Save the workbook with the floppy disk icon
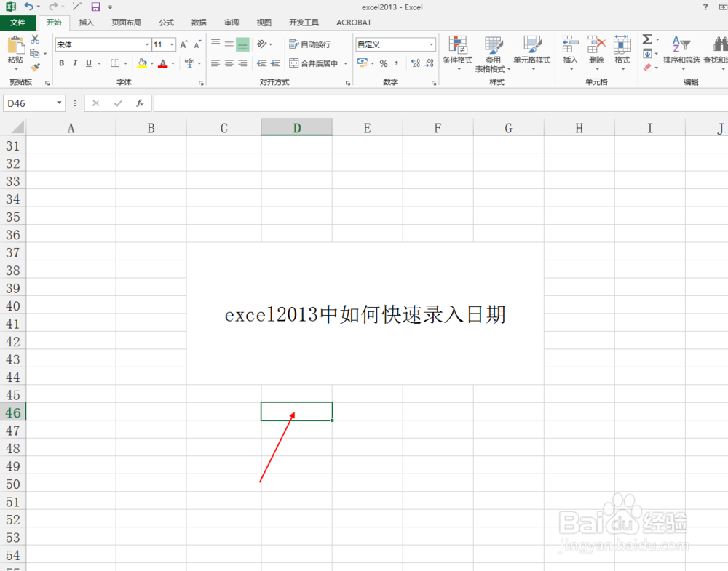The width and height of the screenshot is (728, 571). pos(95,7)
